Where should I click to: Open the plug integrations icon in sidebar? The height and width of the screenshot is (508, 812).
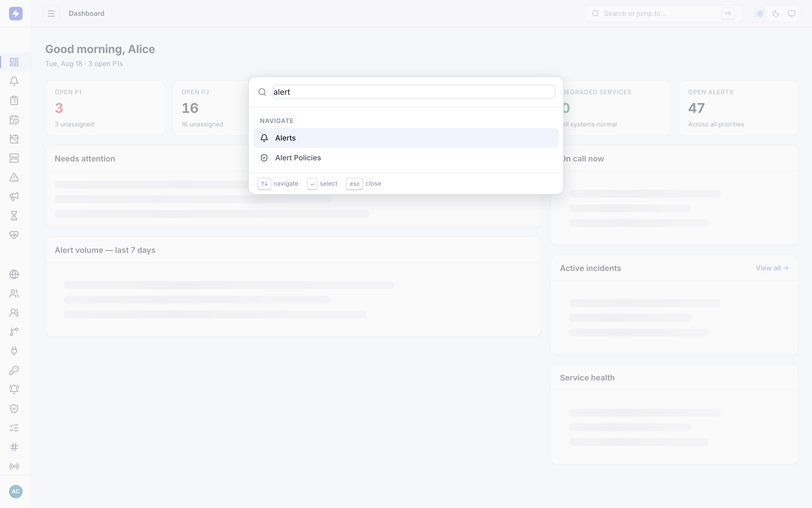pyautogui.click(x=14, y=351)
